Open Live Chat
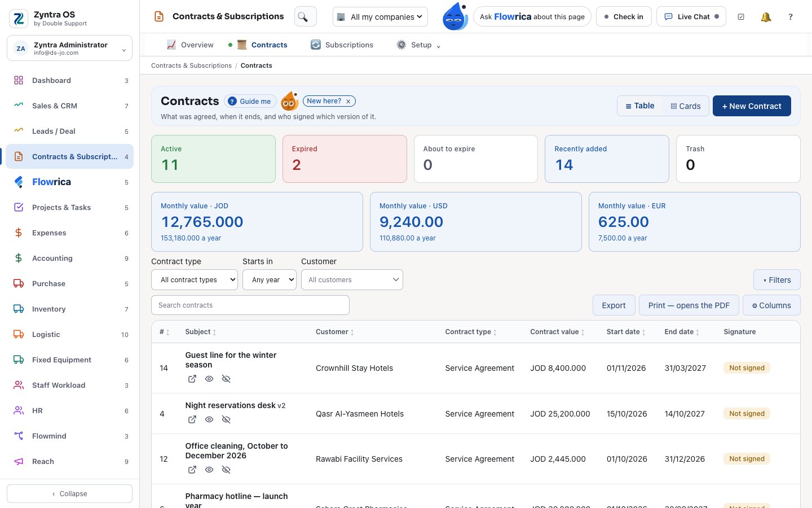The height and width of the screenshot is (508, 812). [x=691, y=17]
